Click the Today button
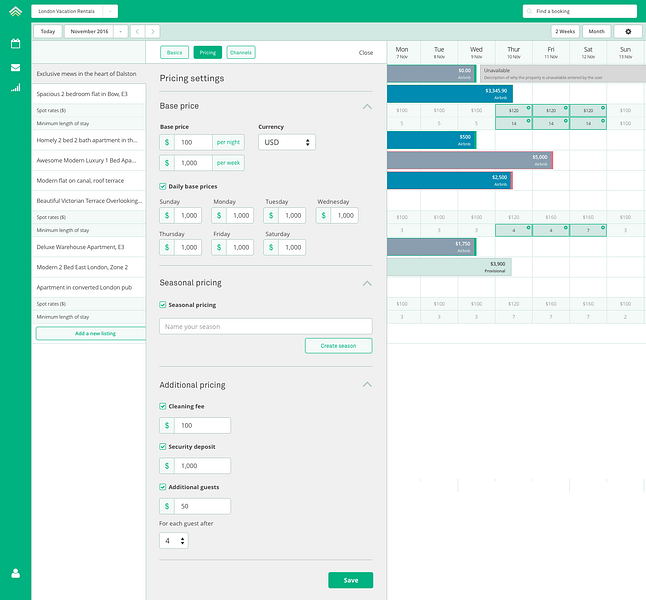Screen dimensions: 646x600 (x=48, y=31)
